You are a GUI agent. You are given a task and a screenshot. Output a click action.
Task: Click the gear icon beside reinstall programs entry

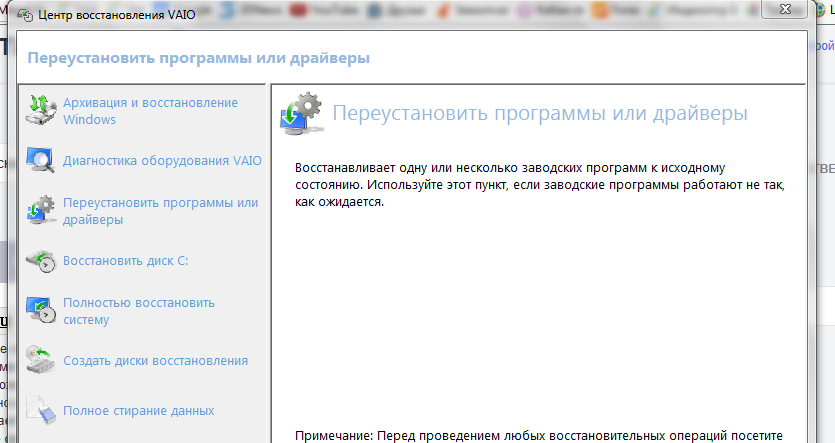pos(40,210)
